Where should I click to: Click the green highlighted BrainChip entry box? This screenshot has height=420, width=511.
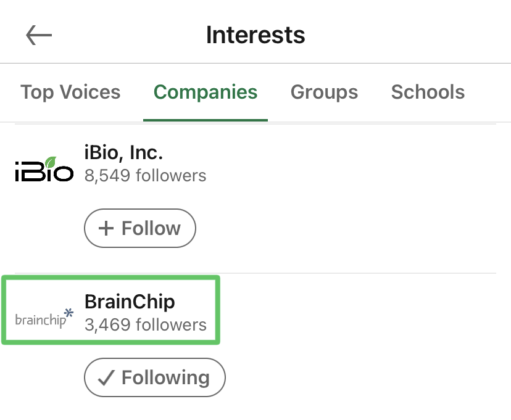(x=111, y=310)
